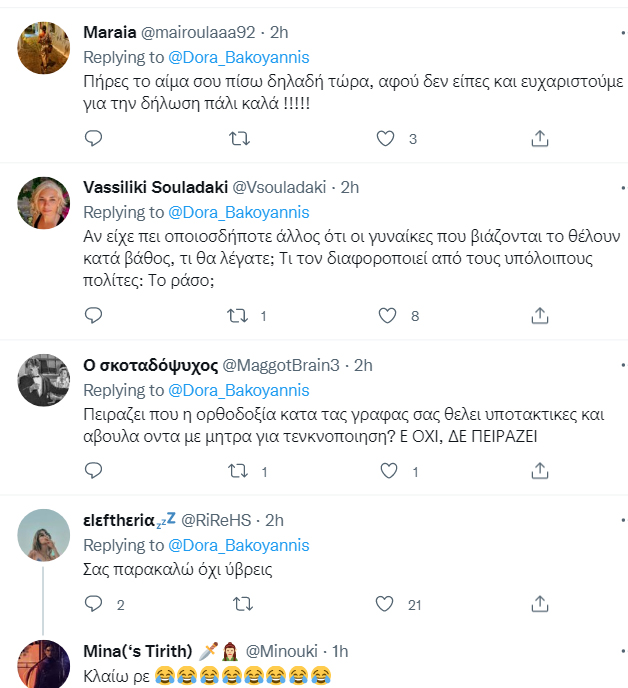
Task: Open more options for @MaggotBrain3 tweet
Action: (624, 365)
